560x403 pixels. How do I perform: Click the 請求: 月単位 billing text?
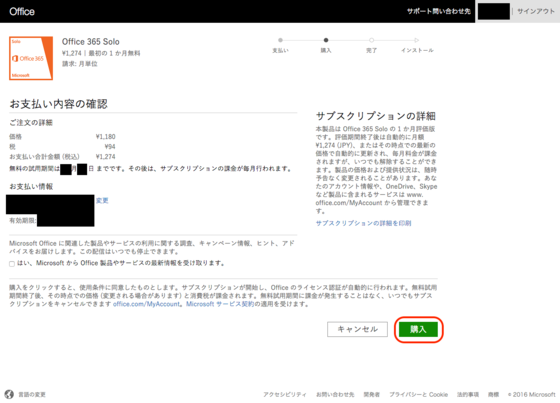[80, 64]
